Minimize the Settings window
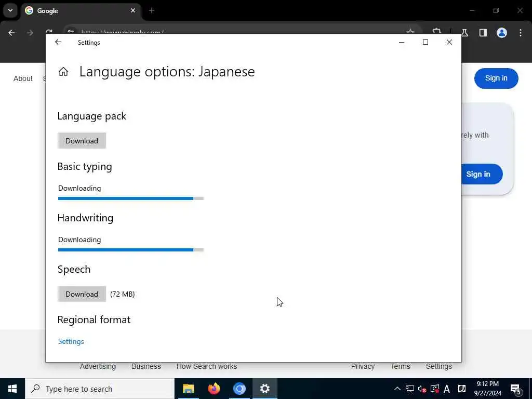This screenshot has width=532, height=399. tap(402, 42)
